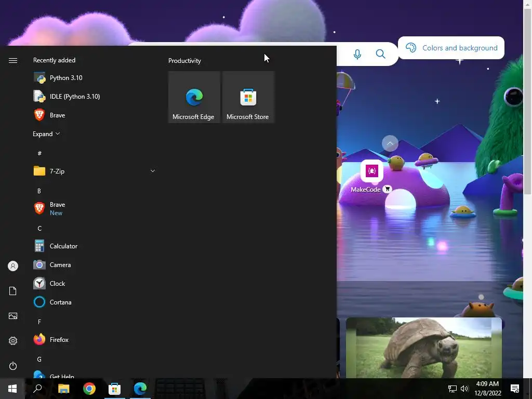Click the Productivity group title
The image size is (532, 399).
point(184,61)
